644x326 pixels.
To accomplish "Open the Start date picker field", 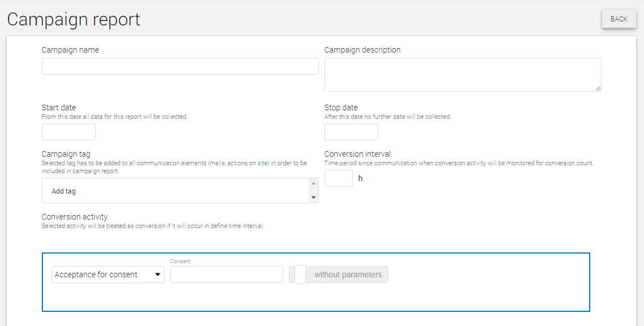I will coord(68,132).
